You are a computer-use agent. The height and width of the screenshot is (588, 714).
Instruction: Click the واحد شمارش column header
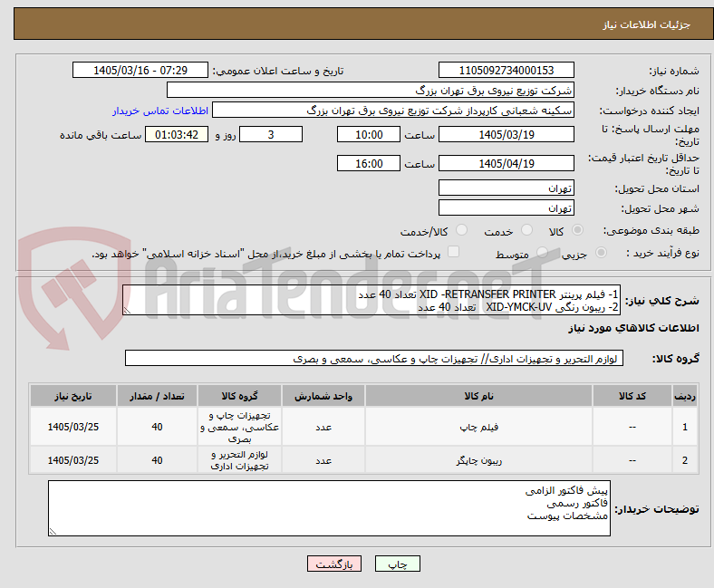323,396
